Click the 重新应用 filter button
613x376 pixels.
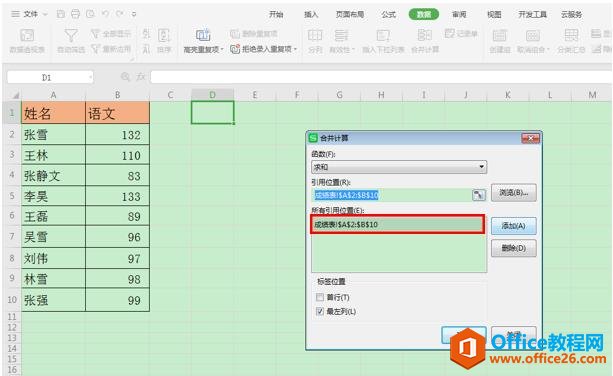click(111, 49)
